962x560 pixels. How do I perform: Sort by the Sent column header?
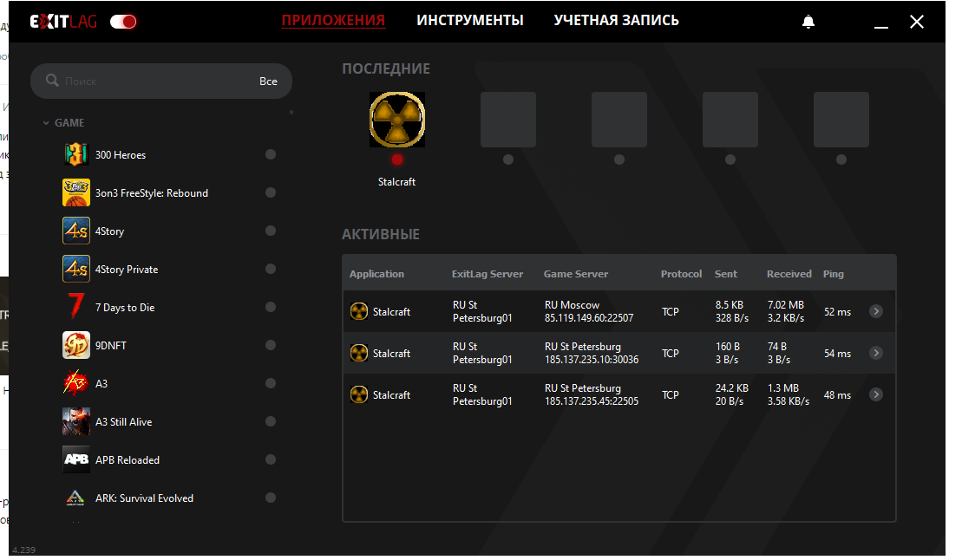coord(726,274)
